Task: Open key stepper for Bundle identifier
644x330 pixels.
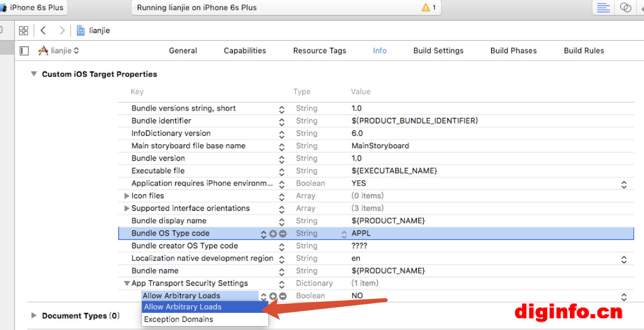Action: pos(281,122)
